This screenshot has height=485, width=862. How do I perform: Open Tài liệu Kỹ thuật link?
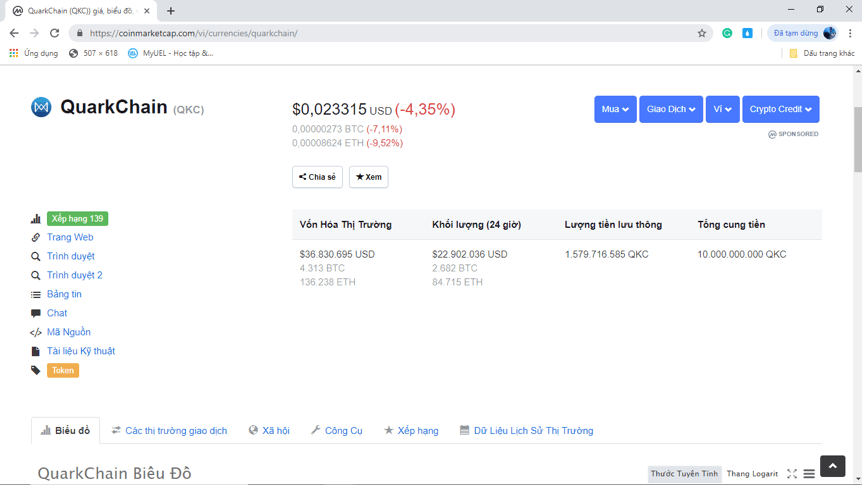pos(81,351)
